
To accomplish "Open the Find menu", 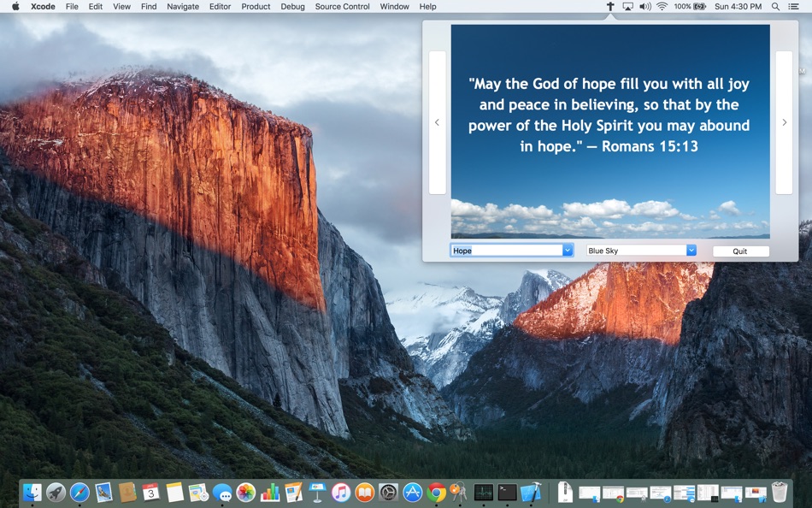I will point(149,6).
